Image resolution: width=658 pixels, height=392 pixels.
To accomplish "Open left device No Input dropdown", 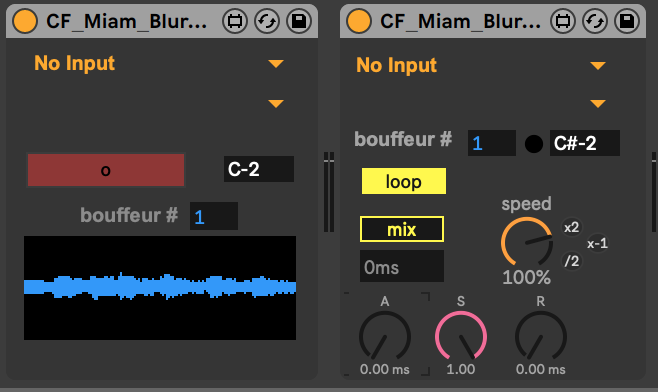I will pos(159,63).
